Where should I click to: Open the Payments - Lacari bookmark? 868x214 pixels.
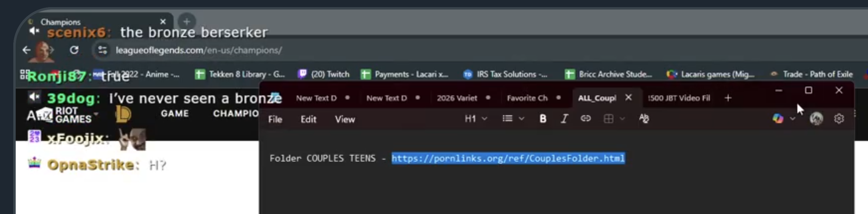(x=404, y=74)
